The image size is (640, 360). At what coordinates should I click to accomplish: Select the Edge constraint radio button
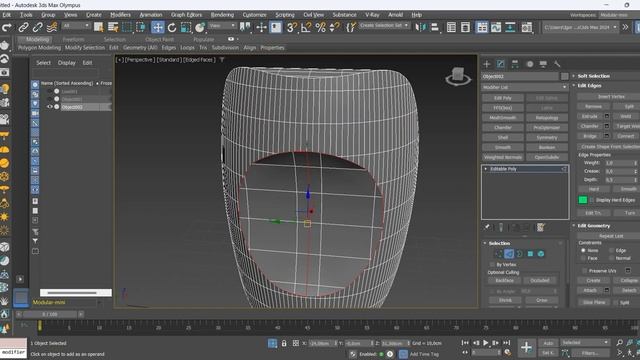[x=611, y=250]
